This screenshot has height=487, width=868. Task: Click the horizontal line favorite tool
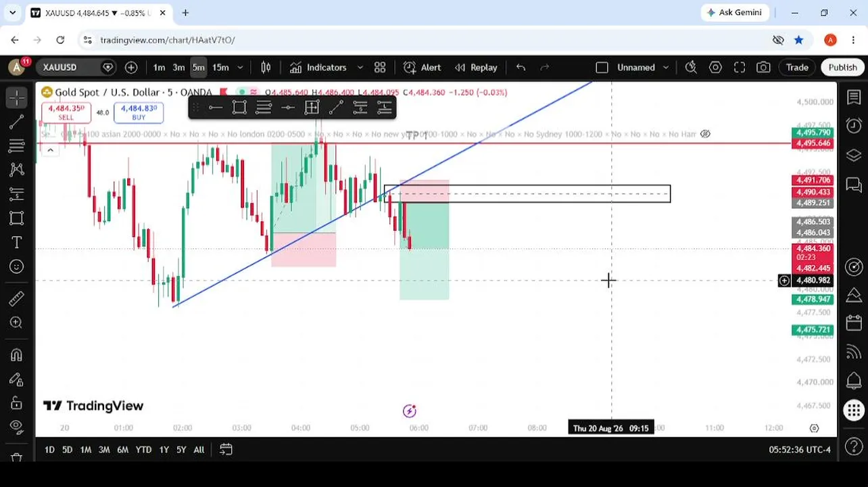215,108
